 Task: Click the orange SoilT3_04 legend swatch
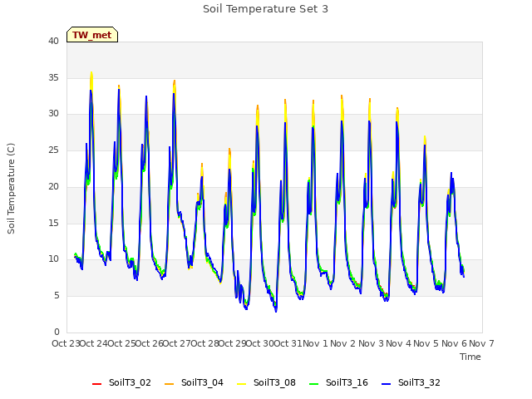(x=169, y=384)
